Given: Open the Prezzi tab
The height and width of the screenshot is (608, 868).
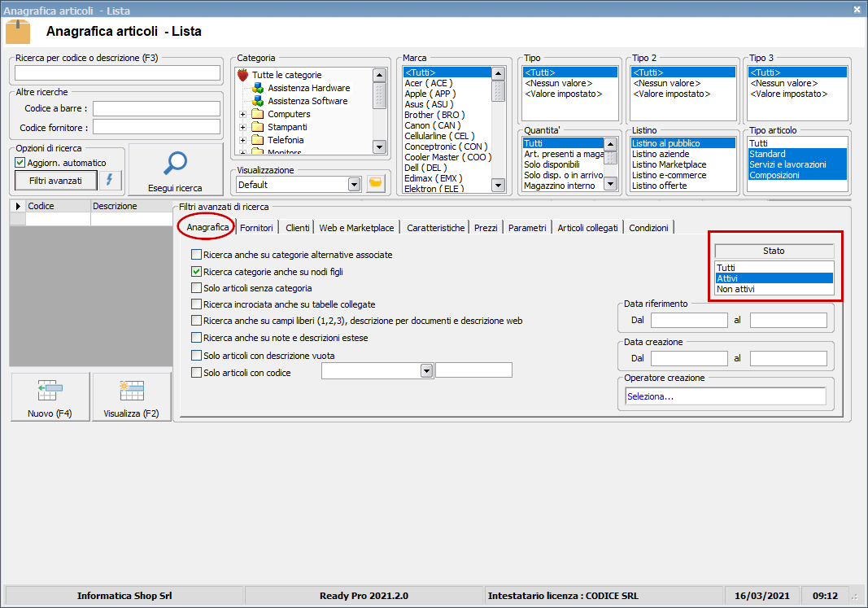Looking at the screenshot, I should [486, 228].
